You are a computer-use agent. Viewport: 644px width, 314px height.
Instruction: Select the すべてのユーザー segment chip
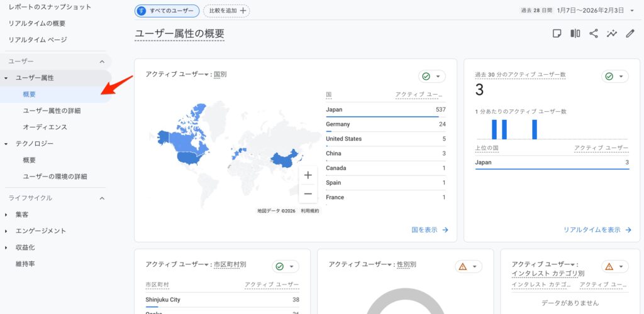click(167, 11)
